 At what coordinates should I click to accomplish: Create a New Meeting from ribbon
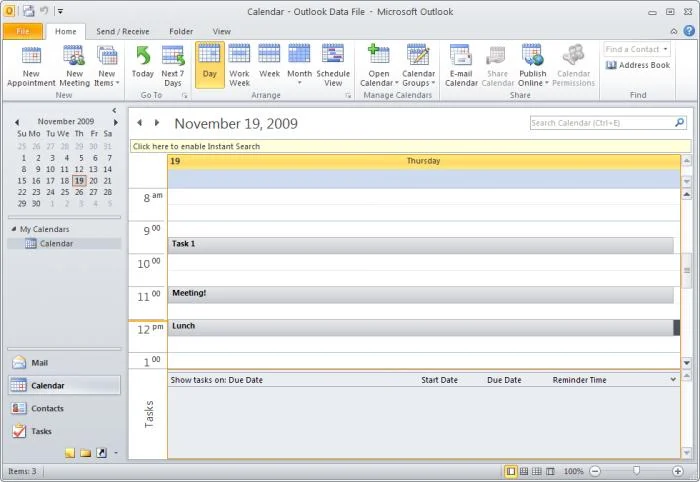(74, 56)
